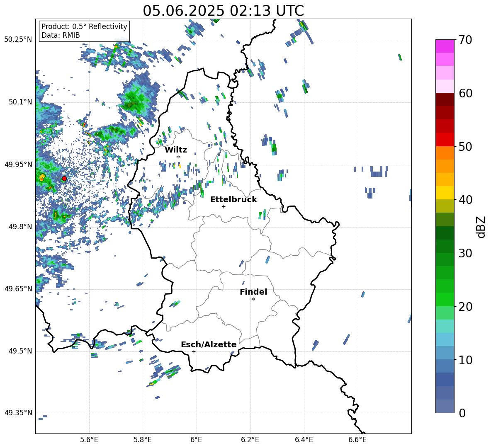Click the '50.1°N' latitude label
The image size is (491, 448).
pos(20,102)
